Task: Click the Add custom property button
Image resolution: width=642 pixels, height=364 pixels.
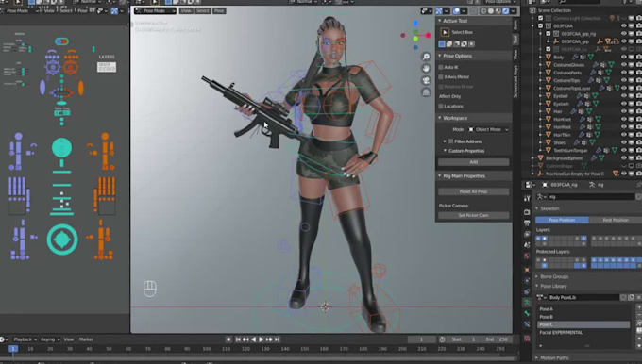Action: pos(474,162)
